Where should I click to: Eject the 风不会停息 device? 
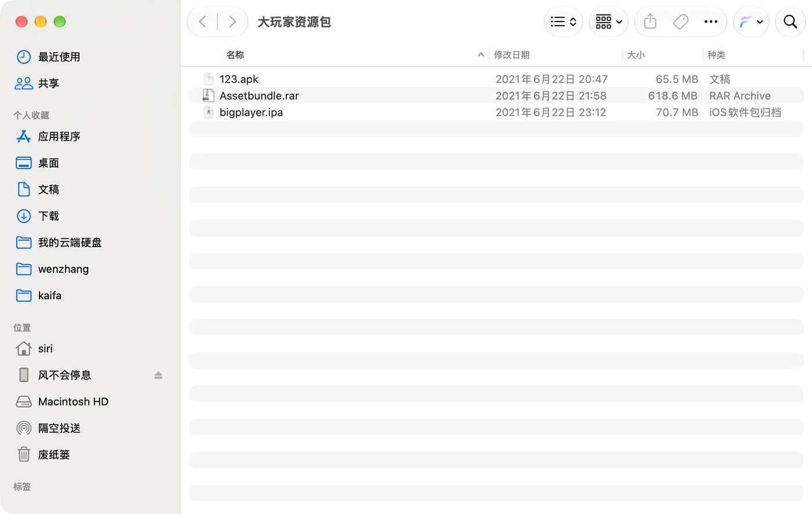pos(158,375)
